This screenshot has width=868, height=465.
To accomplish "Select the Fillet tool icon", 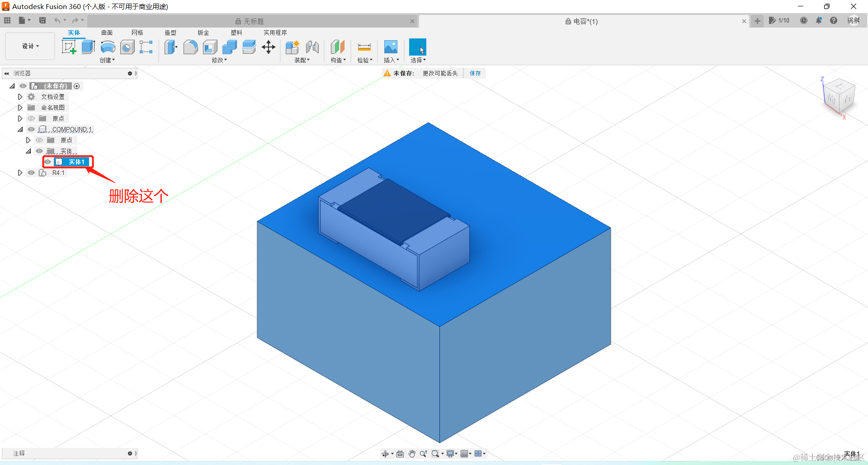I will pos(190,47).
